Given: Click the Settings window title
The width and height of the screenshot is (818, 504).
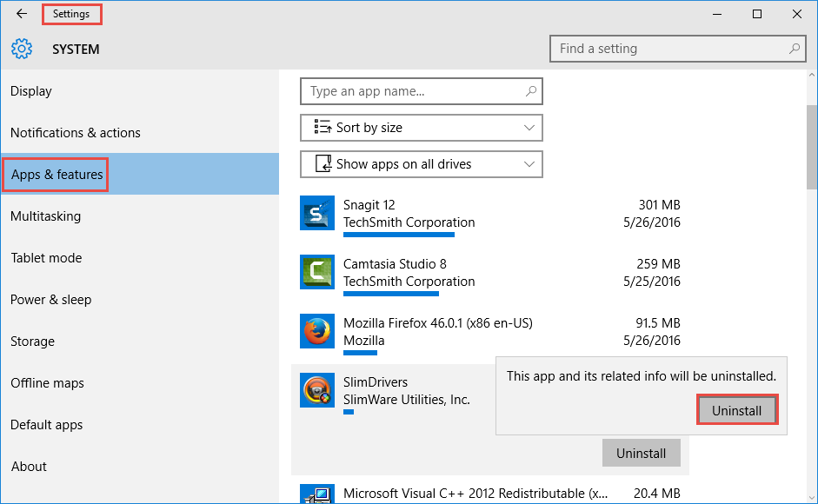Looking at the screenshot, I should [71, 14].
